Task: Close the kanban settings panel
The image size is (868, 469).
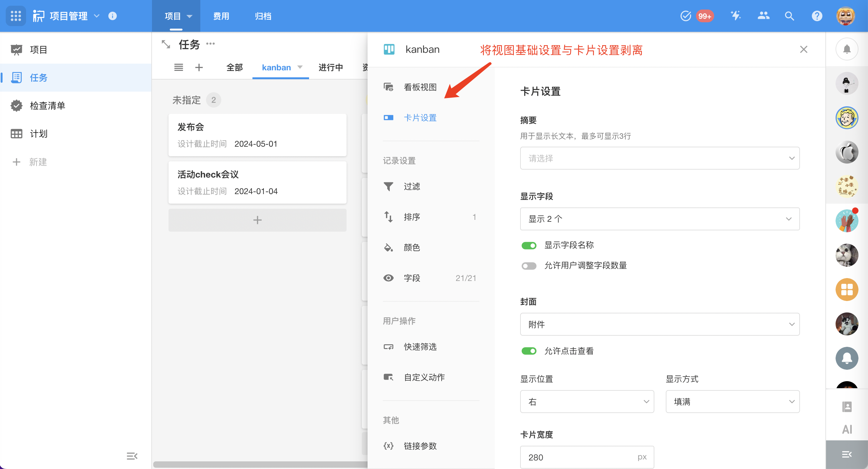Action: (x=804, y=50)
